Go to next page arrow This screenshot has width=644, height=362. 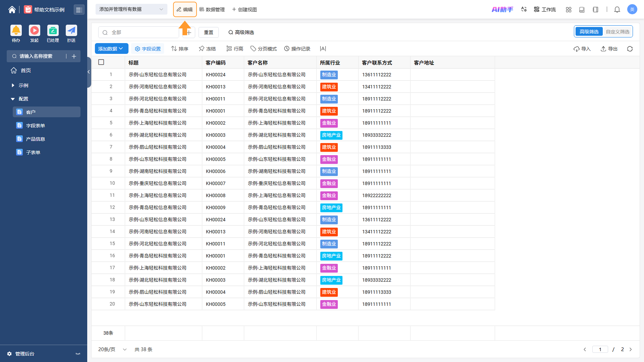[631, 349]
